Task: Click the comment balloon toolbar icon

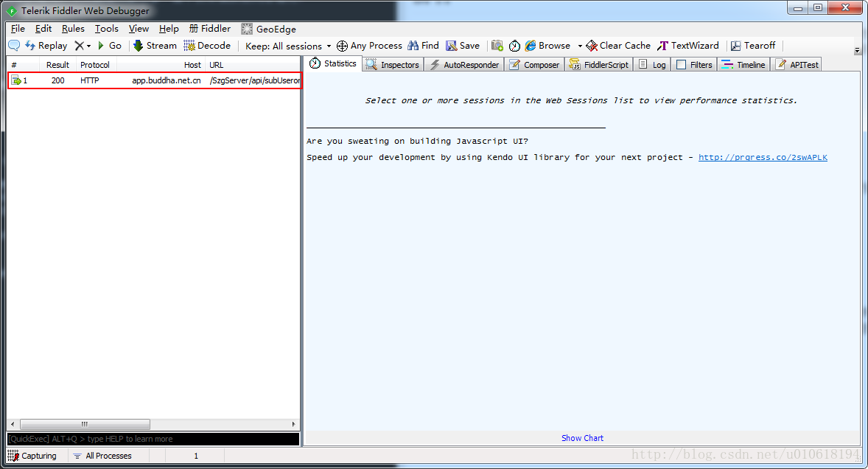Action: pos(15,46)
